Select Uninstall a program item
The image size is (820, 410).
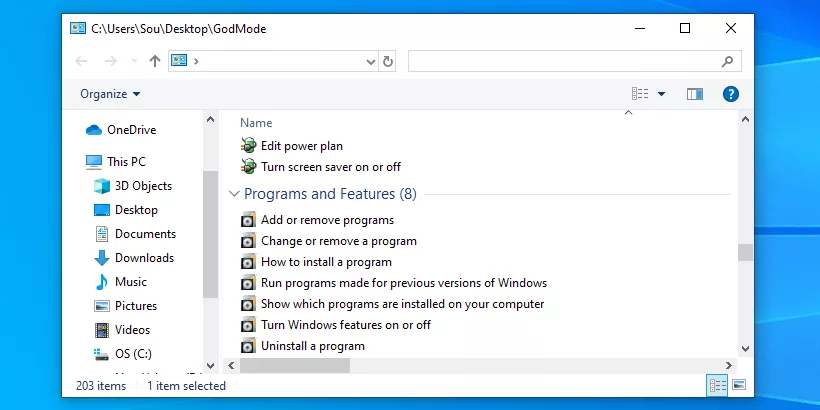click(x=313, y=346)
